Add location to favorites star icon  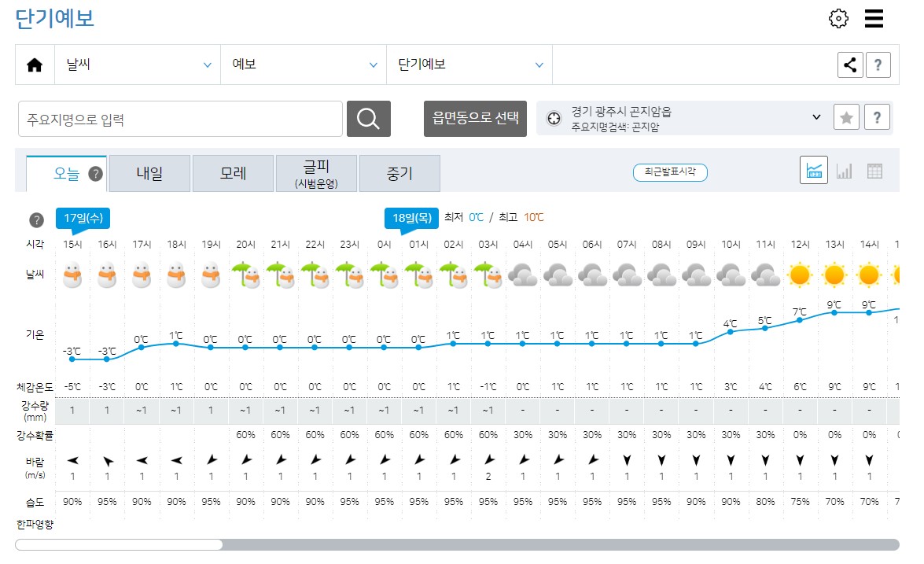[846, 118]
